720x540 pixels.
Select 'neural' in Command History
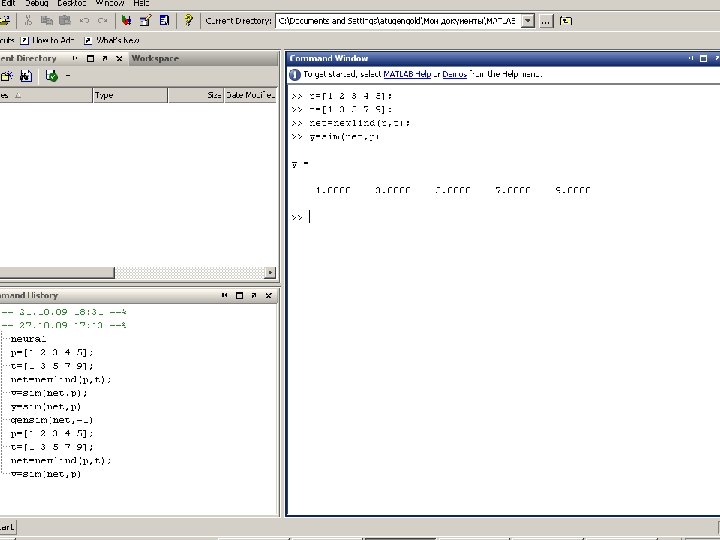[x=28, y=339]
